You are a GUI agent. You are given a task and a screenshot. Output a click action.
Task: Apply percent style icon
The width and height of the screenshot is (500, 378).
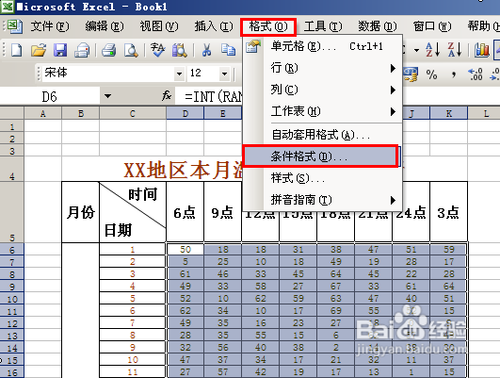432,74
